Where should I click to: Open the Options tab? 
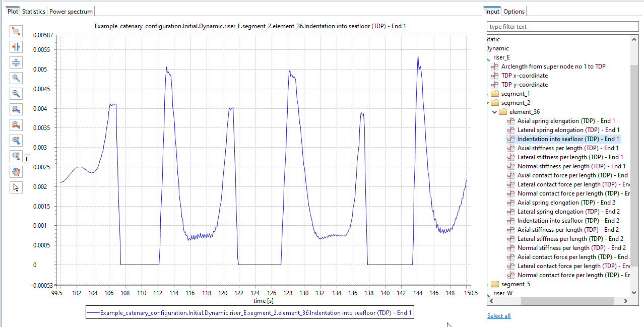(513, 11)
